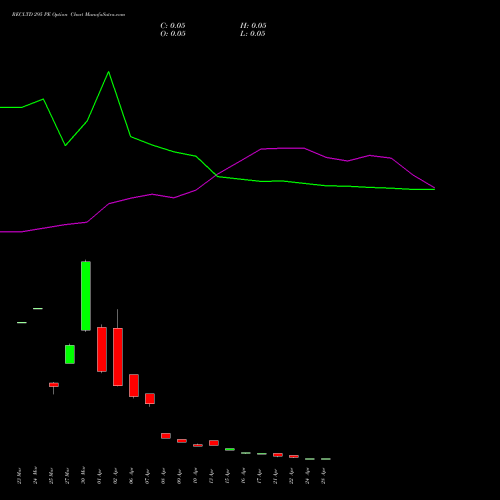Click the peak of the green line
The height and width of the screenshot is (500, 500).
click(x=108, y=72)
